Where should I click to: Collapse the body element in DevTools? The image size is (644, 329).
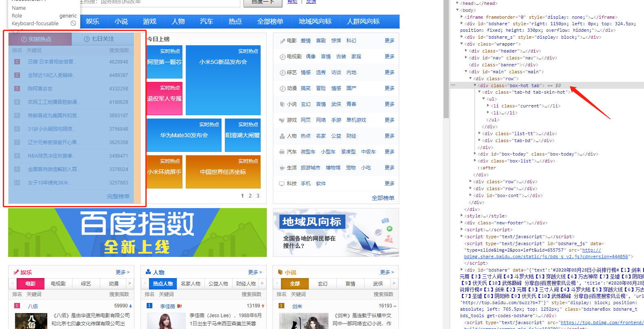pos(457,10)
